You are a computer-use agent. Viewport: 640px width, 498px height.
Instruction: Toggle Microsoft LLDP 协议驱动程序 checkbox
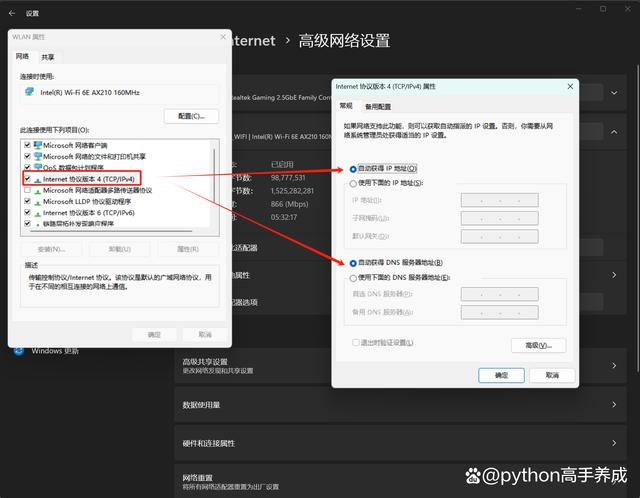click(27, 201)
